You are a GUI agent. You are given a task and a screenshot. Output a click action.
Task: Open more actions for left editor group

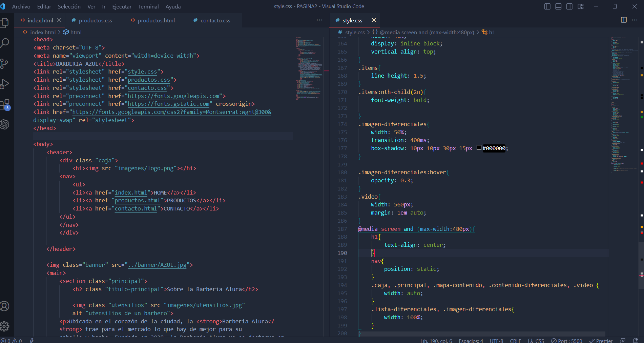(319, 20)
